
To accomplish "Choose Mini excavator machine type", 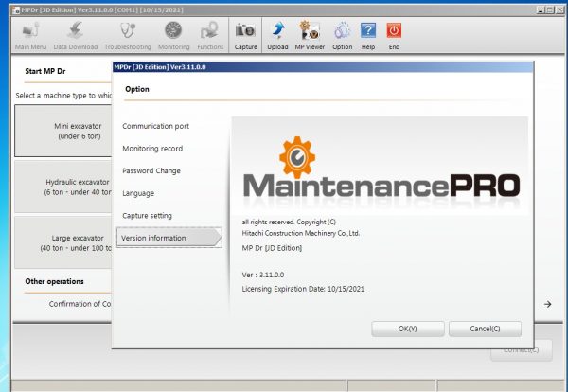I will click(63, 131).
